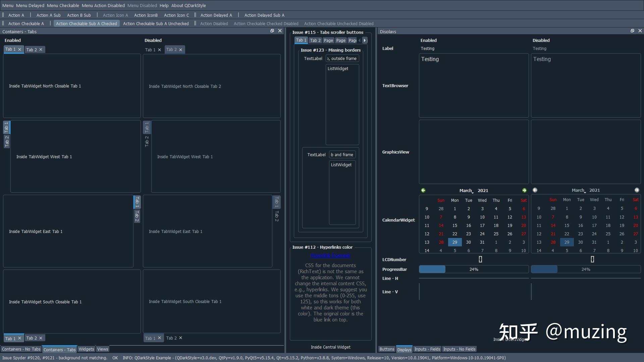Viewport: 644px width, 362px height.
Task: Click green previous month arrow in calendar
Action: pyautogui.click(x=423, y=190)
